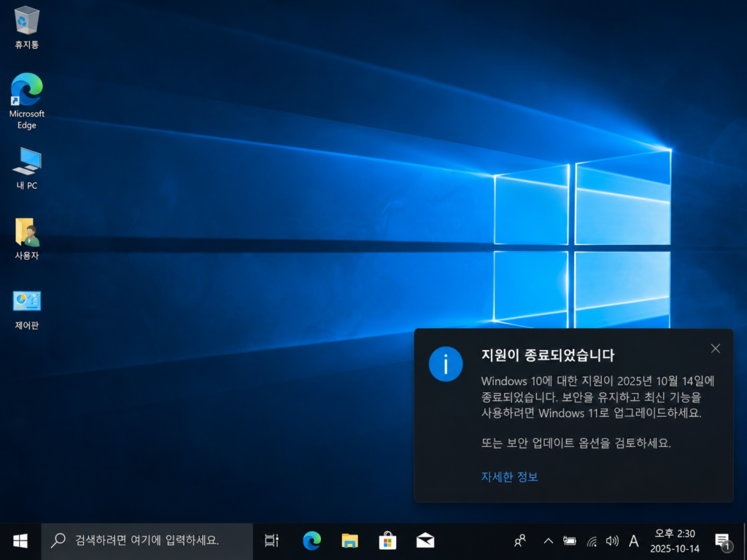Select the 내 PC desktop icon
The height and width of the screenshot is (560, 747).
click(x=27, y=168)
